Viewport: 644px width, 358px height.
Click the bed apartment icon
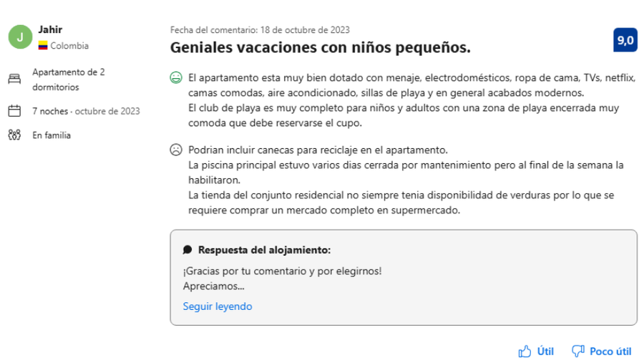click(14, 79)
